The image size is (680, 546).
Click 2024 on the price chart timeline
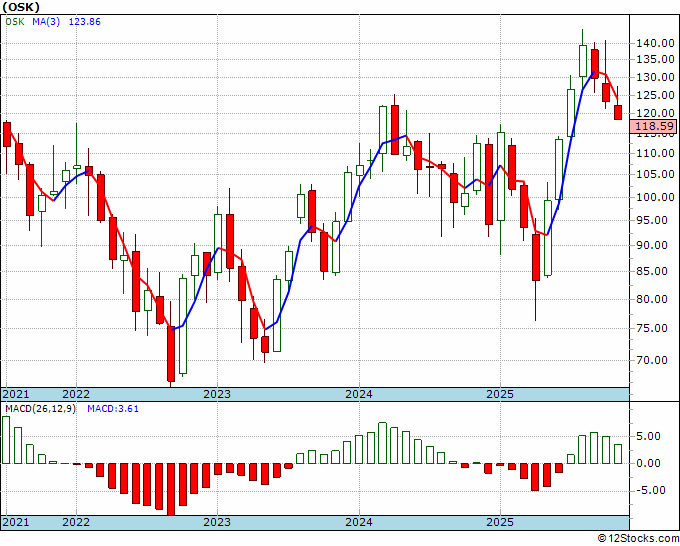click(x=359, y=394)
